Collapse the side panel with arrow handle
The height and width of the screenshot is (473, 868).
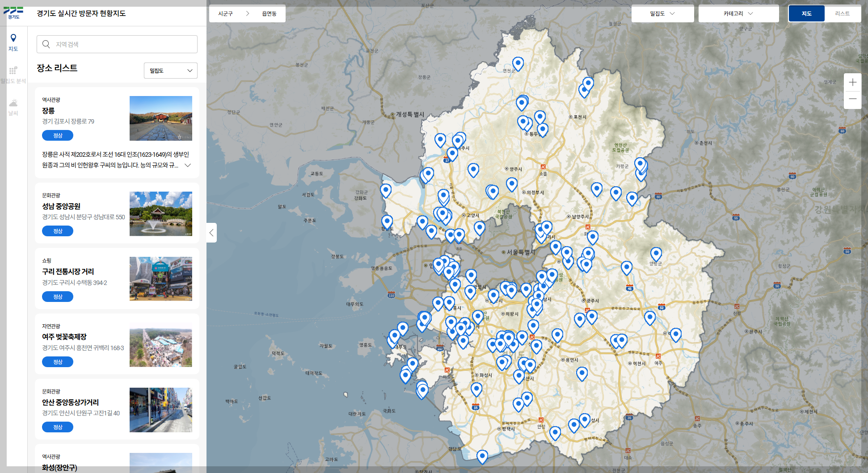[211, 233]
